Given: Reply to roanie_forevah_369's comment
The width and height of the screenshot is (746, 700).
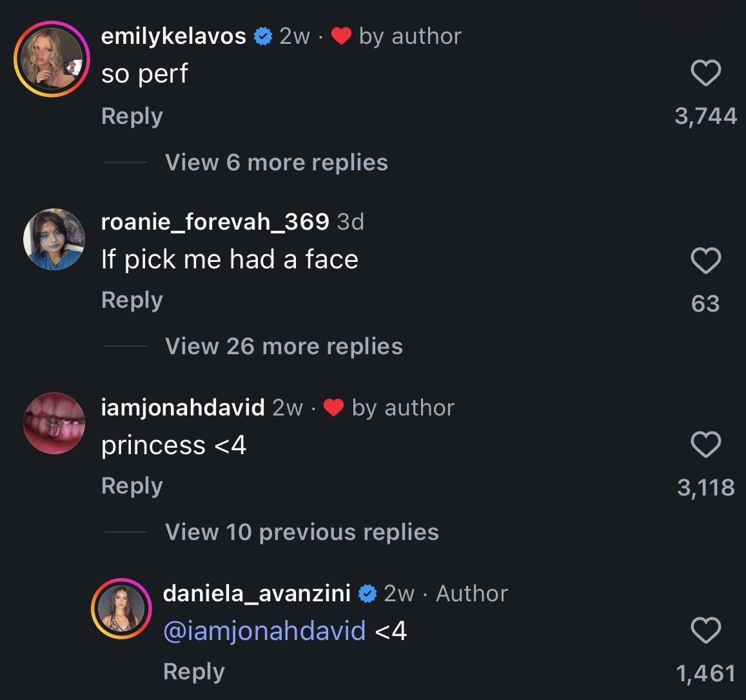Looking at the screenshot, I should (132, 301).
